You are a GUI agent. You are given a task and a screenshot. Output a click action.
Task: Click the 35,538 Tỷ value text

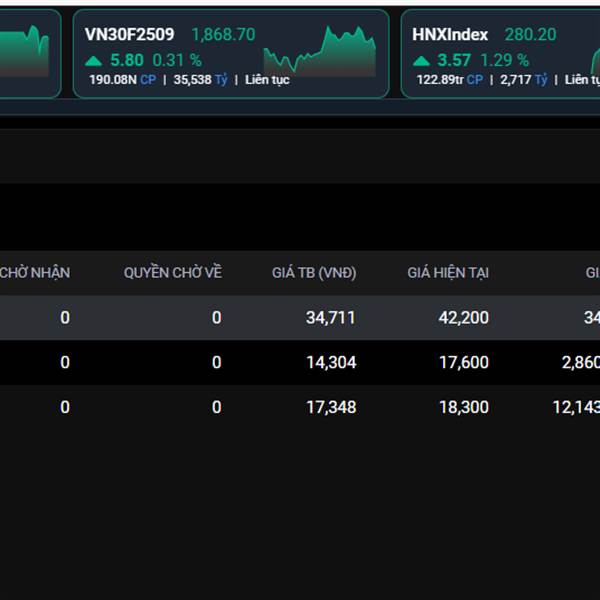(201, 80)
